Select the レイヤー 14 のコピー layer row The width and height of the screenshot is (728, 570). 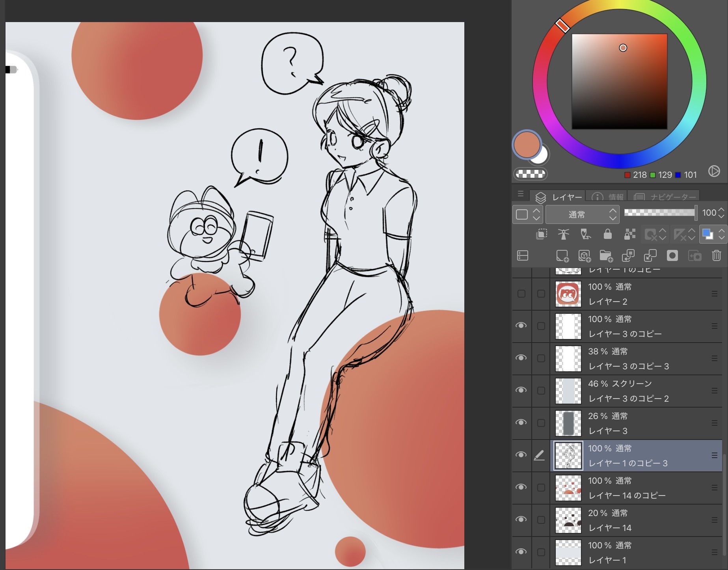636,488
